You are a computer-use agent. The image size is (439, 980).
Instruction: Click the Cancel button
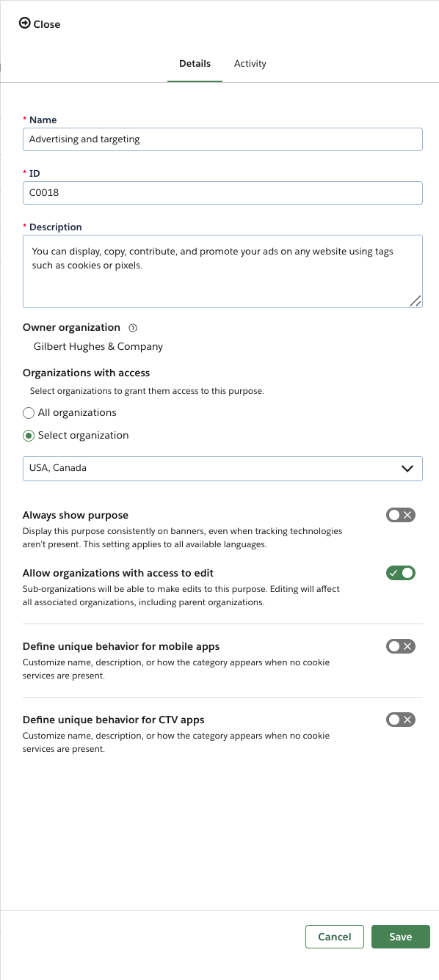[335, 937]
